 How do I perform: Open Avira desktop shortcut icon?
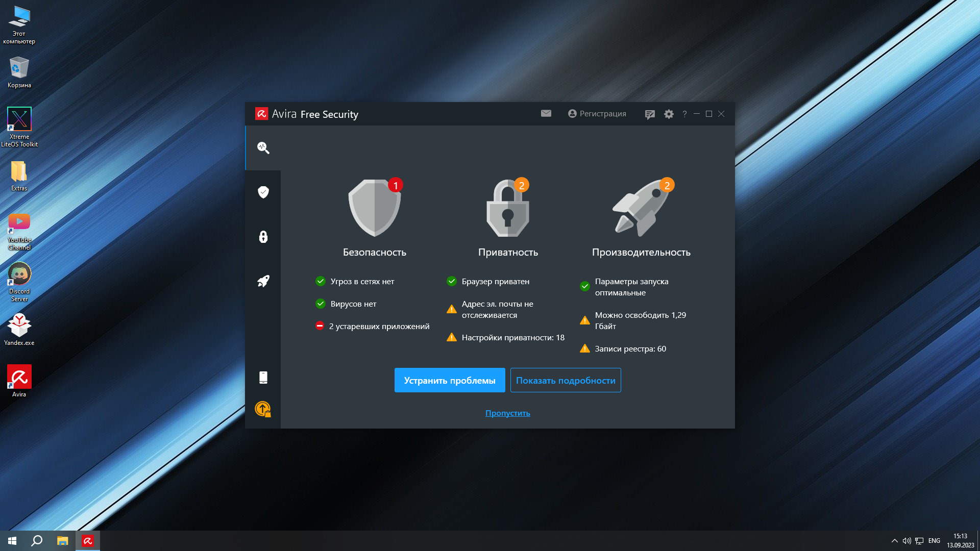click(19, 378)
